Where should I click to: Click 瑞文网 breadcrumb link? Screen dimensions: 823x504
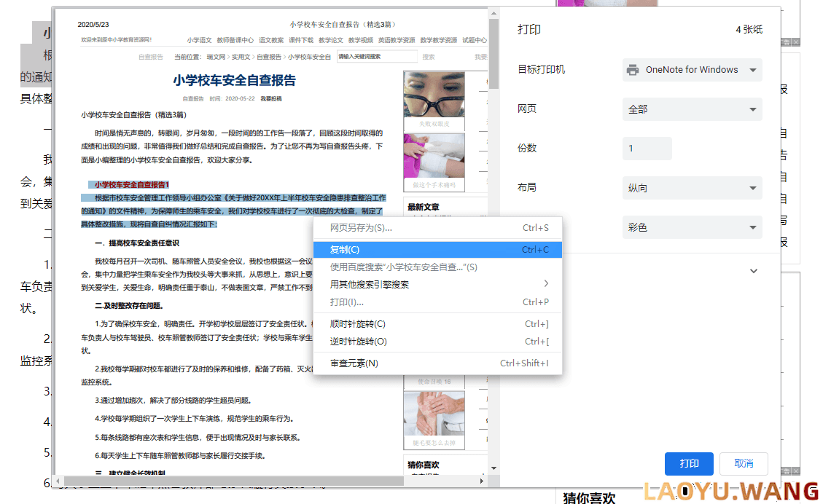216,57
